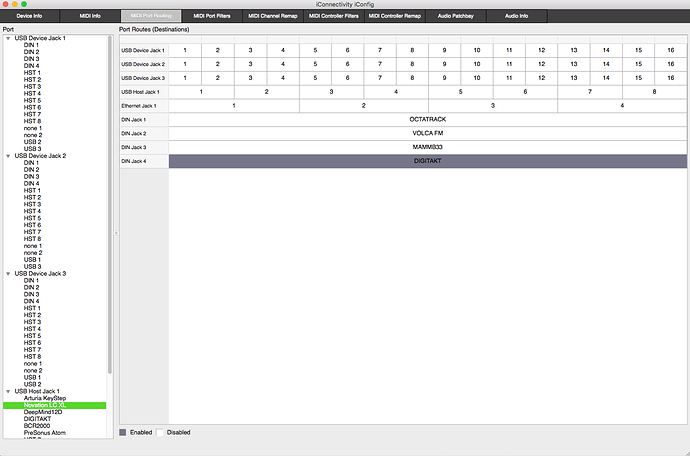Select PreSonus Atom in the port list
This screenshot has width=690, height=456.
44,432
